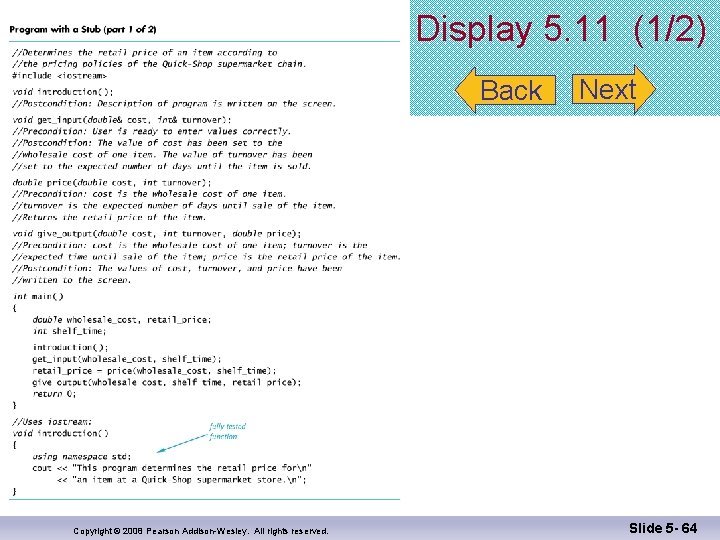This screenshot has height=540, width=720.
Task: Select the 'give_output(wholesale_cost, shelf_time, retail_price);' line
Action: click(x=167, y=382)
